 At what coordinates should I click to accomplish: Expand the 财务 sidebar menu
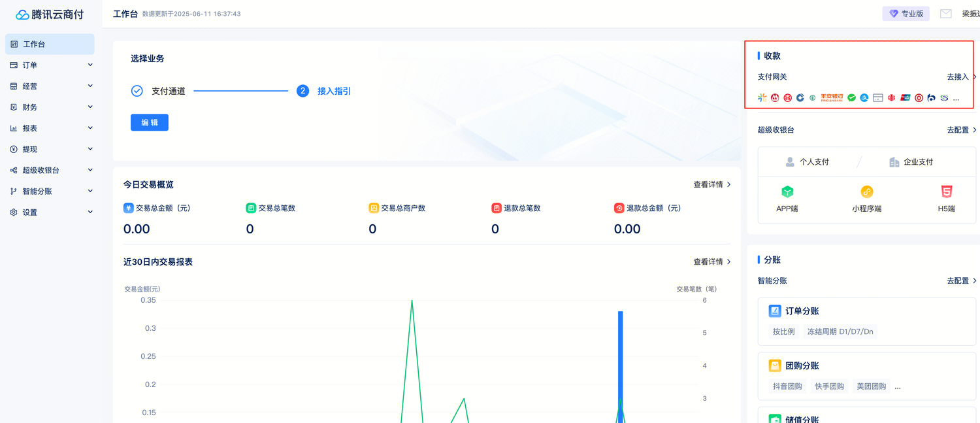click(x=50, y=107)
